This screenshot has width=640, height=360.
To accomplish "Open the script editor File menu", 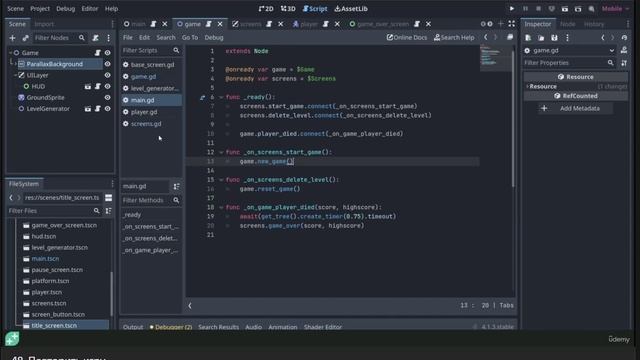I will (128, 38).
